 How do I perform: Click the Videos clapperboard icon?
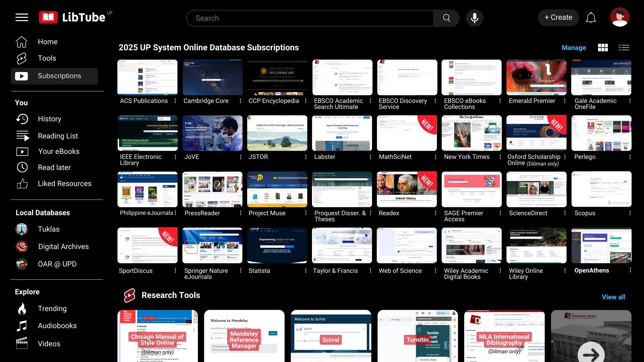pos(22,343)
